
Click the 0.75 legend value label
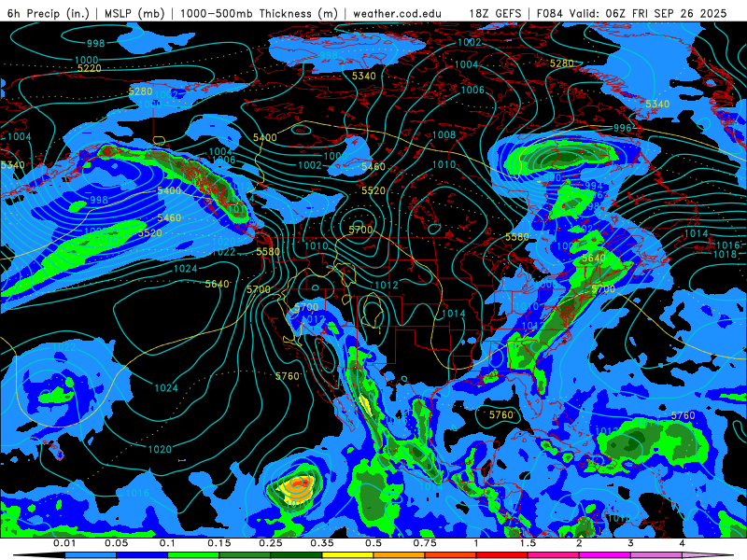coord(425,543)
